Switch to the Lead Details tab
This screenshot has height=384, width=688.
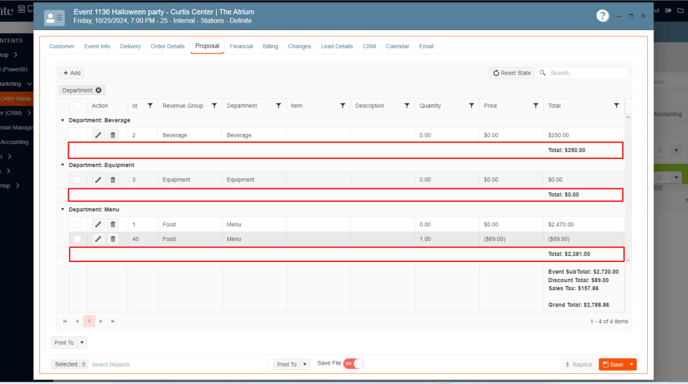coord(337,46)
